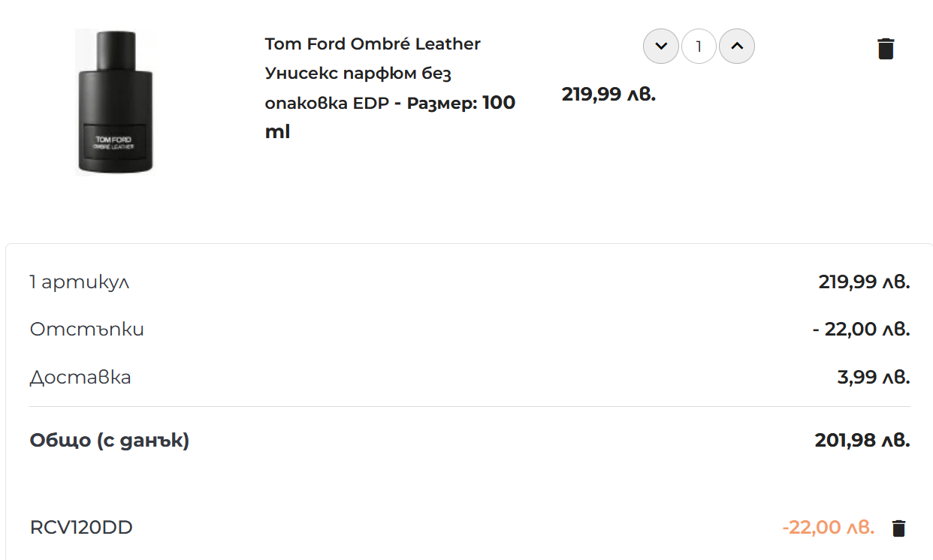Click the RCV120DD coupon code text
The width and height of the screenshot is (933, 560).
(81, 528)
